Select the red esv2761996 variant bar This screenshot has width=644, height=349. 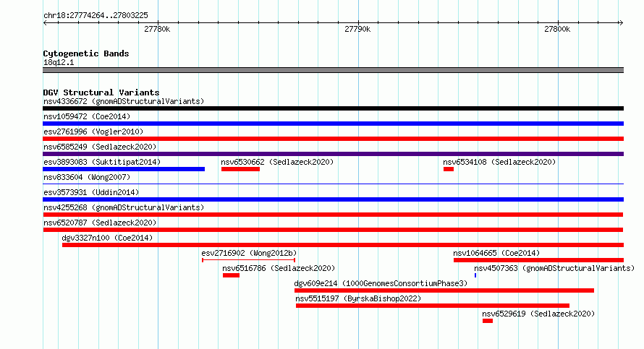[x=333, y=139]
